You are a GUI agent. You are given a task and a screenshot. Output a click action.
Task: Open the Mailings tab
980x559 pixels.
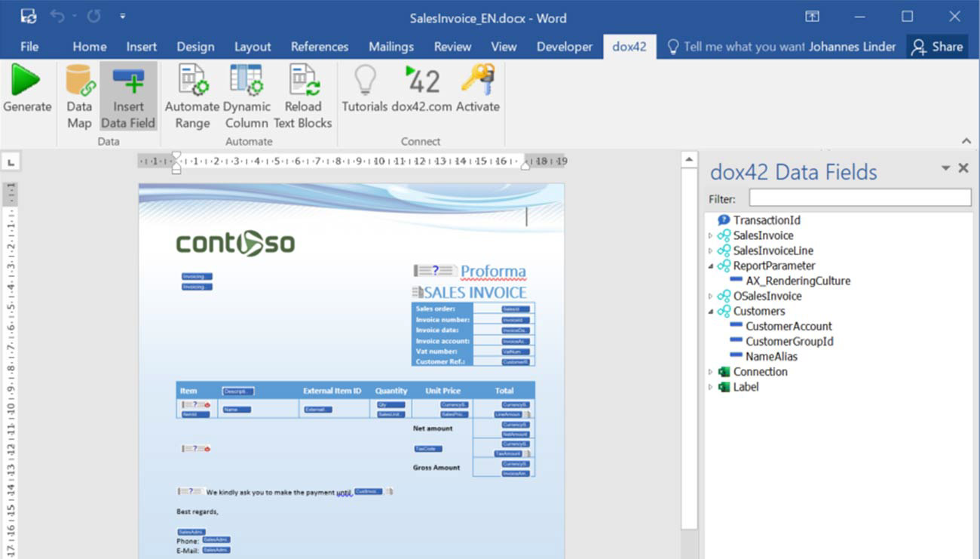pyautogui.click(x=391, y=46)
